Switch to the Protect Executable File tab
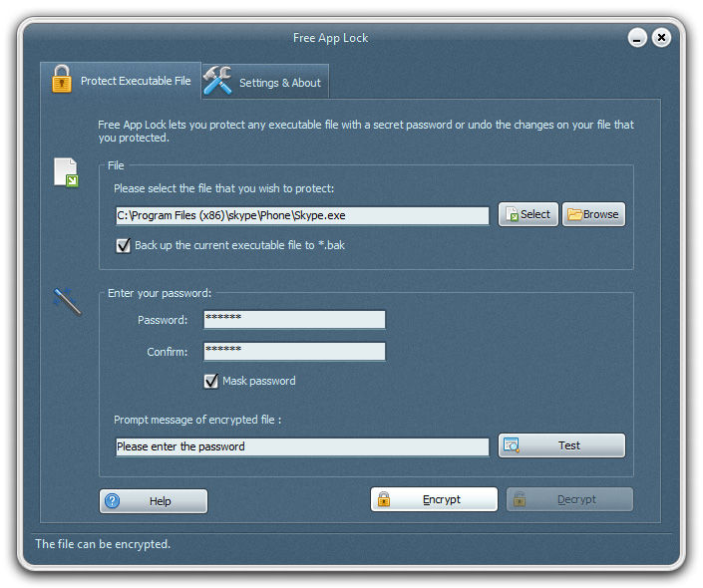Image resolution: width=703 pixels, height=588 pixels. point(121,80)
